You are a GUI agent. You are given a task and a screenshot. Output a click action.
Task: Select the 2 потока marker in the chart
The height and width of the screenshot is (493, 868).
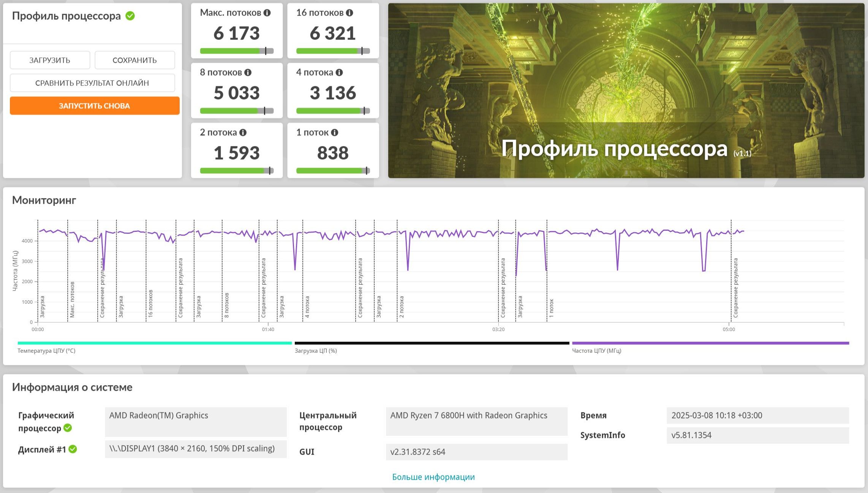click(402, 307)
